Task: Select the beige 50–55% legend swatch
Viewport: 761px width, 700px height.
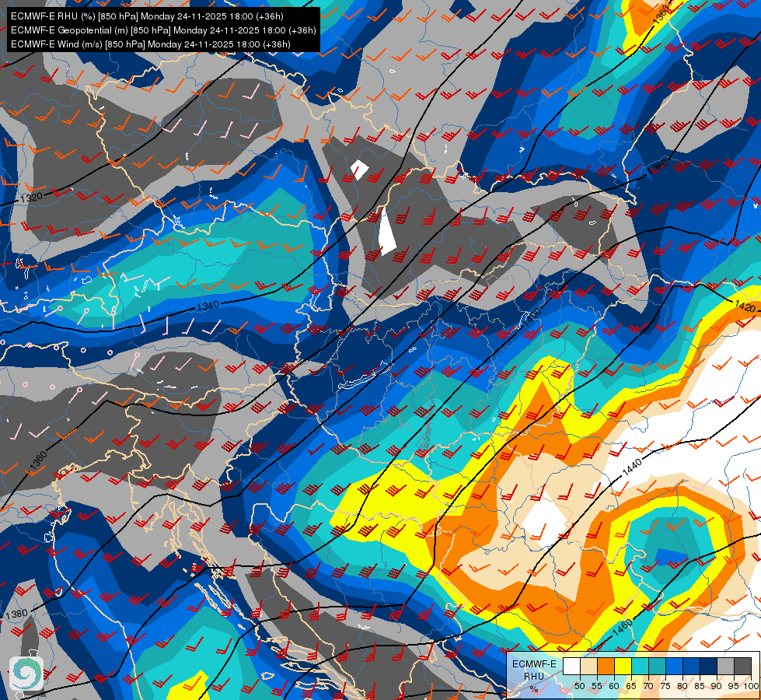Action: tap(588, 667)
